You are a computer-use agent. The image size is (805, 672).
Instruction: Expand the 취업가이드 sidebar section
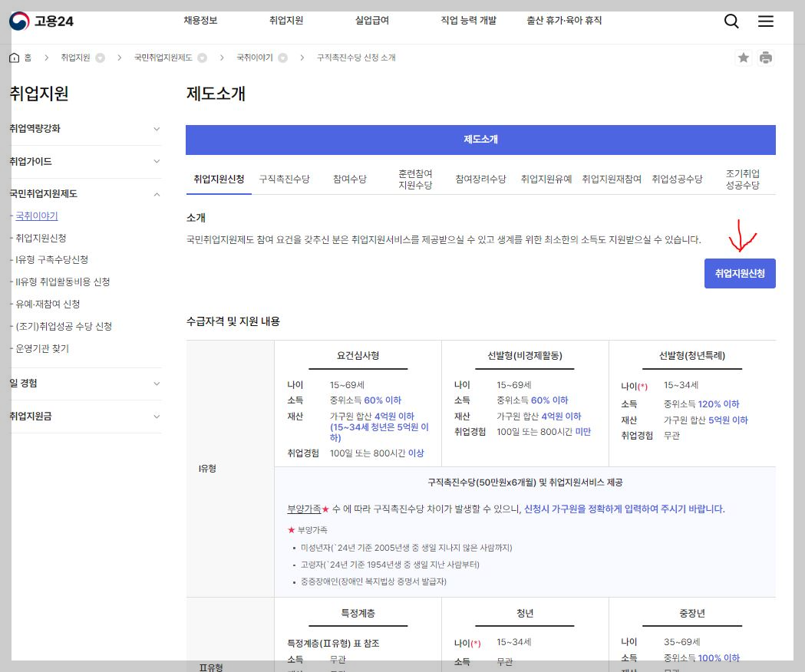pos(85,162)
